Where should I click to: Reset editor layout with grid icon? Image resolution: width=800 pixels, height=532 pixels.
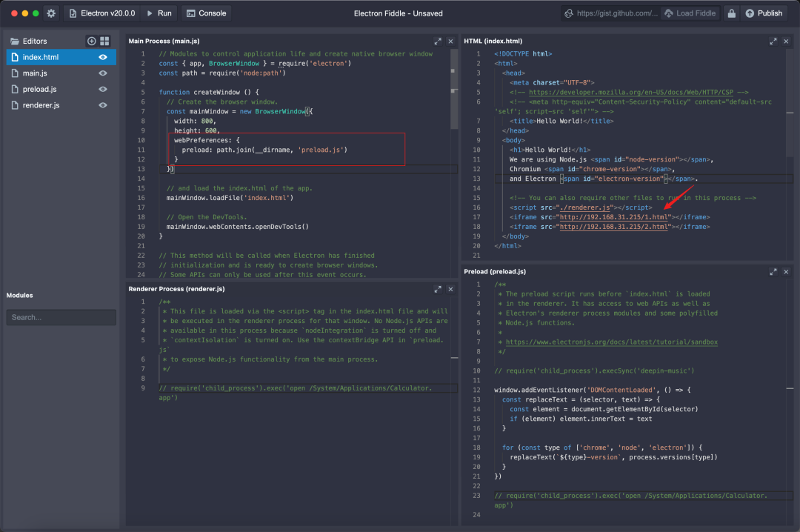104,41
